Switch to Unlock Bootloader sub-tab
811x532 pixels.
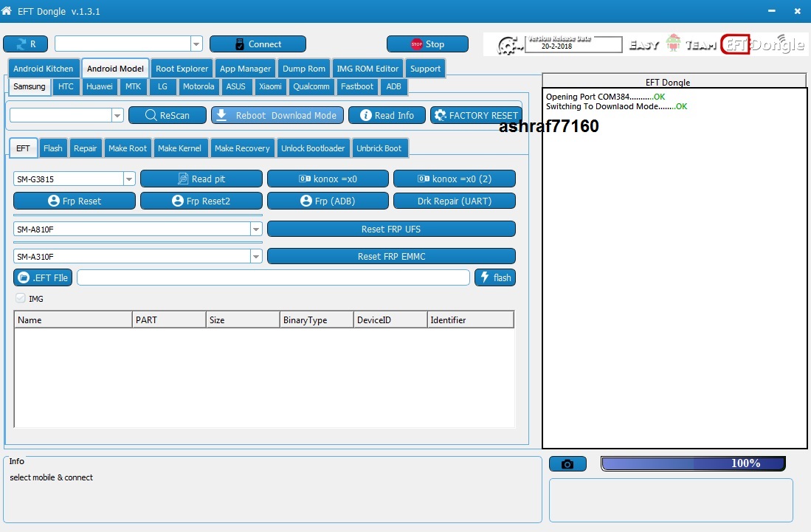[313, 148]
